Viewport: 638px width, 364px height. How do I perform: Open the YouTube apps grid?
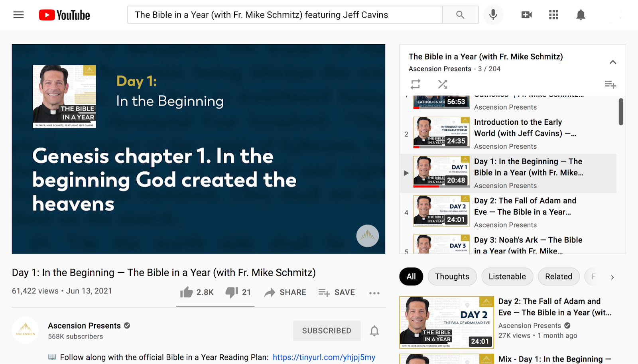click(x=553, y=15)
